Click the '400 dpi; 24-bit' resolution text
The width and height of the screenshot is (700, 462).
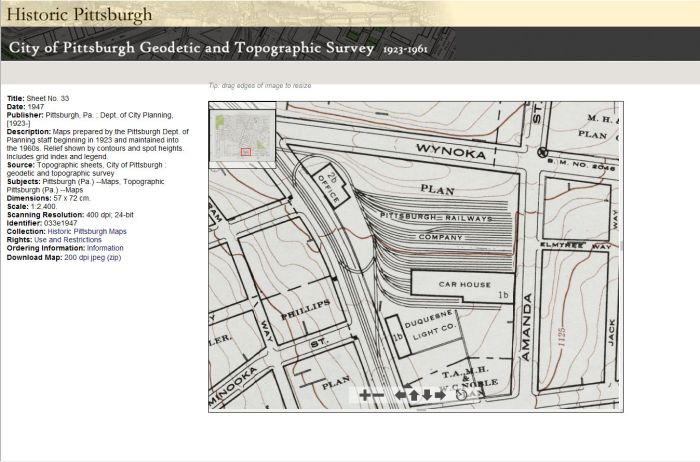(110, 215)
